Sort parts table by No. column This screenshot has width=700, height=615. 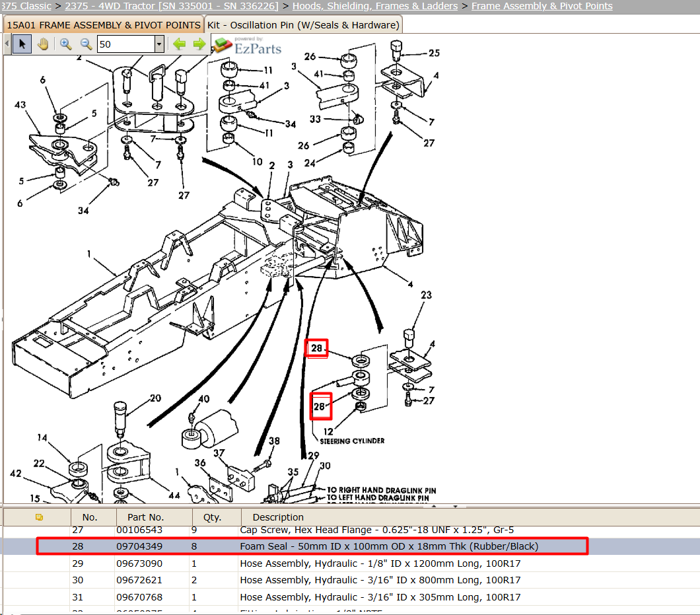click(90, 517)
